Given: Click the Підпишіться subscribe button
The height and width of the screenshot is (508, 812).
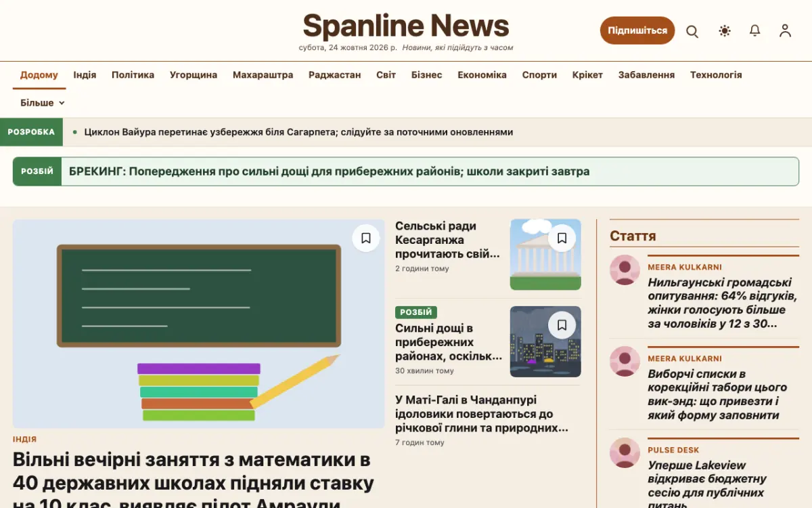Looking at the screenshot, I should 637,30.
